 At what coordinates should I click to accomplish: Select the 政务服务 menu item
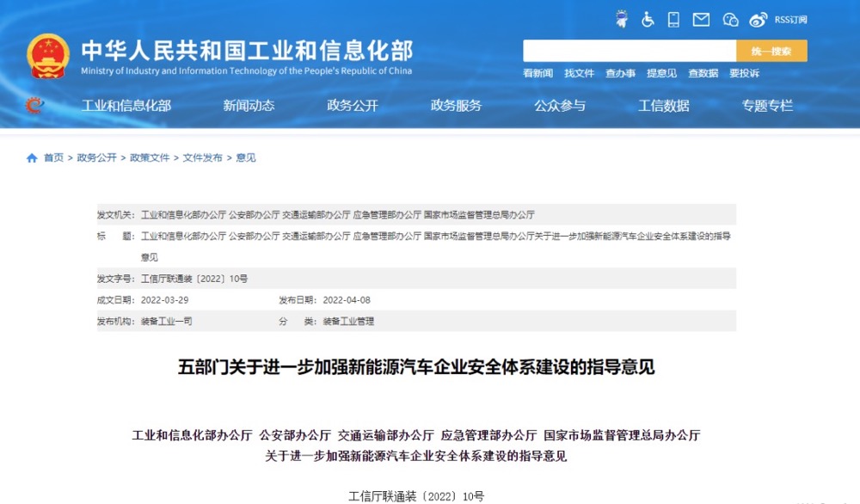tap(456, 106)
